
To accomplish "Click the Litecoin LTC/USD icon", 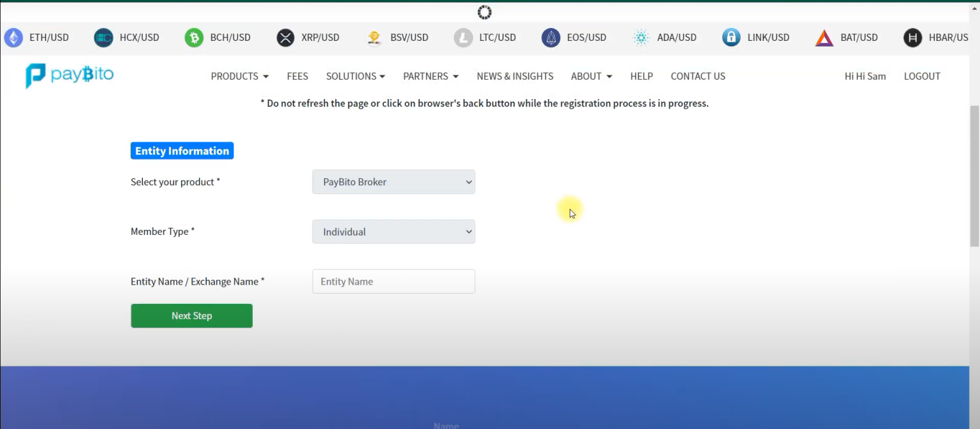I will (463, 38).
